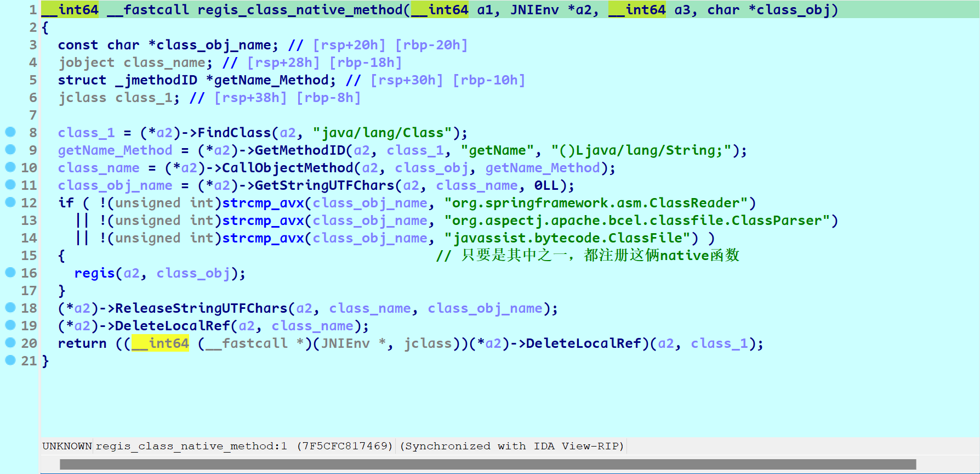Toggle breakpoint dot on line 19
The height and width of the screenshot is (474, 980).
(10, 325)
